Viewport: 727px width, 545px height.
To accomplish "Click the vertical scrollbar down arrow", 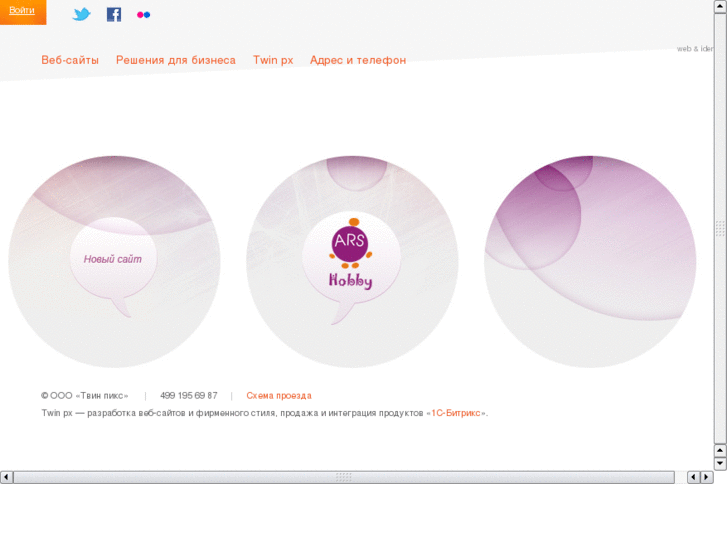I will tap(720, 463).
